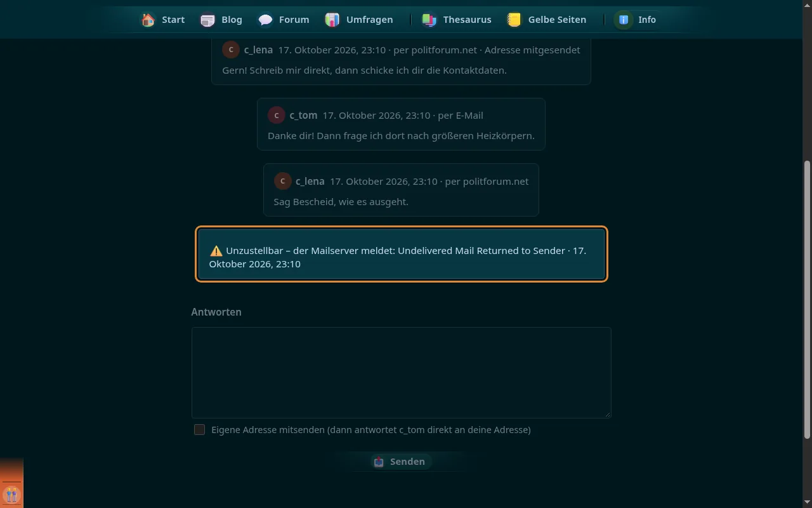Click the Gelbe Seiten notebook icon
This screenshot has height=508, width=812.
coord(514,20)
